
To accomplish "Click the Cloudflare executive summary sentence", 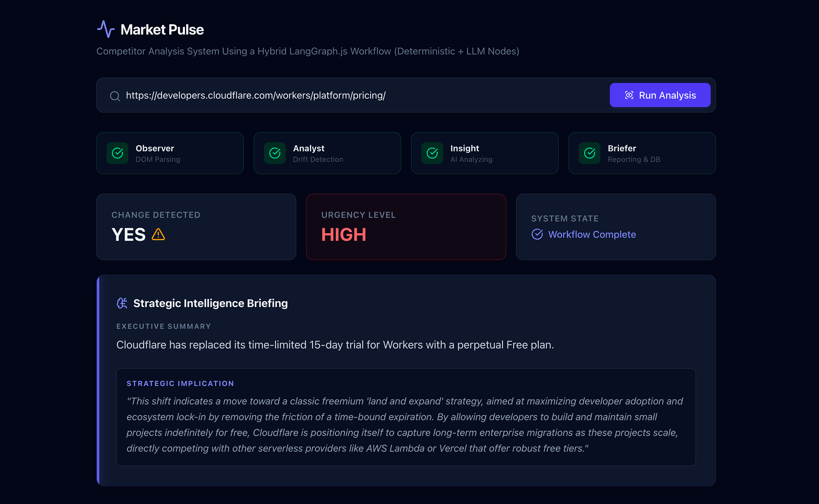I will coord(335,345).
